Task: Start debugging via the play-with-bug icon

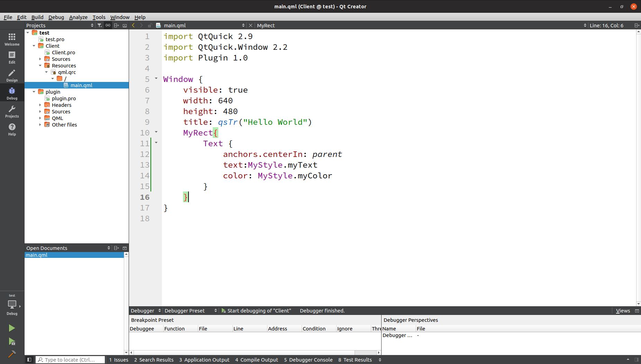Action: click(12, 342)
